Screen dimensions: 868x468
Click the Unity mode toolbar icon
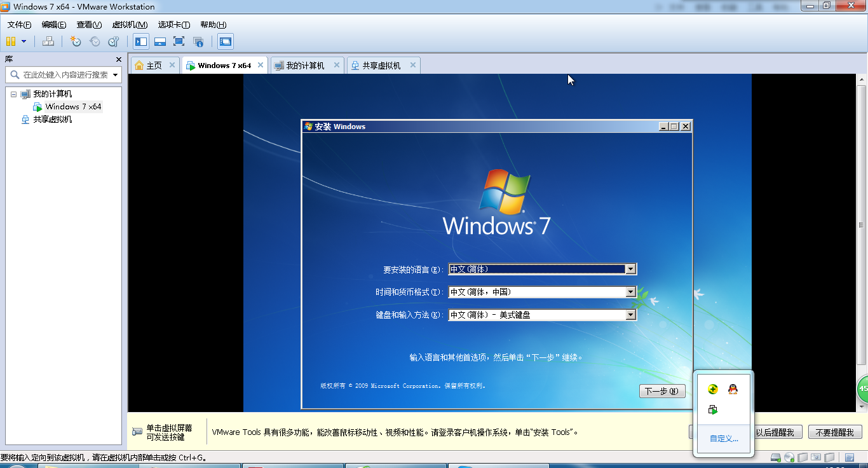[198, 41]
